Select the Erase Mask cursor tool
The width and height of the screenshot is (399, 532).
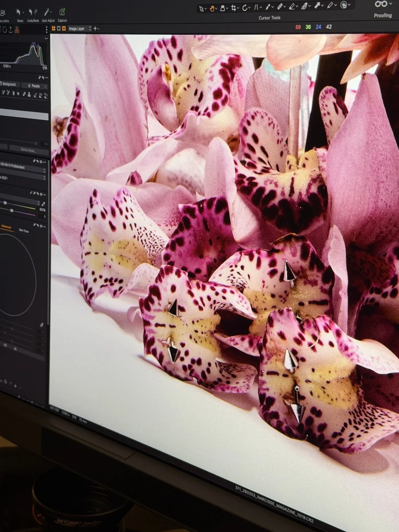click(292, 6)
